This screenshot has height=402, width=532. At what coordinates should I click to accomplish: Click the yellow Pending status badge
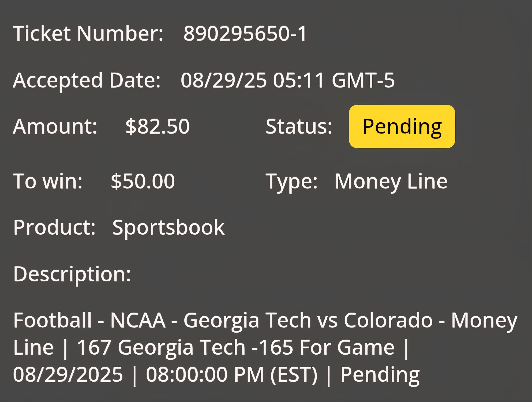402,126
